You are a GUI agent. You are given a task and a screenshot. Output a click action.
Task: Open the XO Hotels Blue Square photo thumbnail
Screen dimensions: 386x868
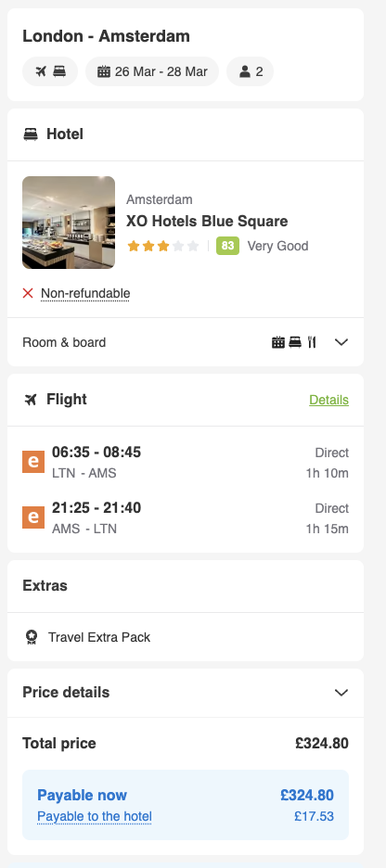(69, 223)
